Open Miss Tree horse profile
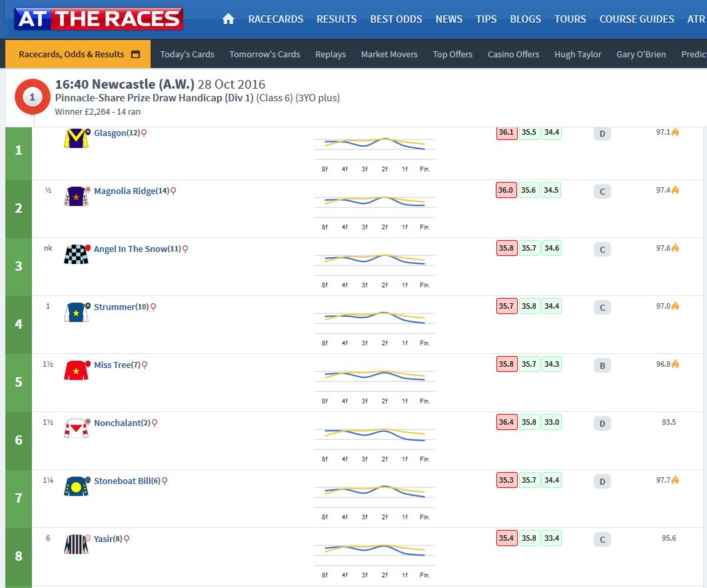This screenshot has width=707, height=588. (112, 365)
